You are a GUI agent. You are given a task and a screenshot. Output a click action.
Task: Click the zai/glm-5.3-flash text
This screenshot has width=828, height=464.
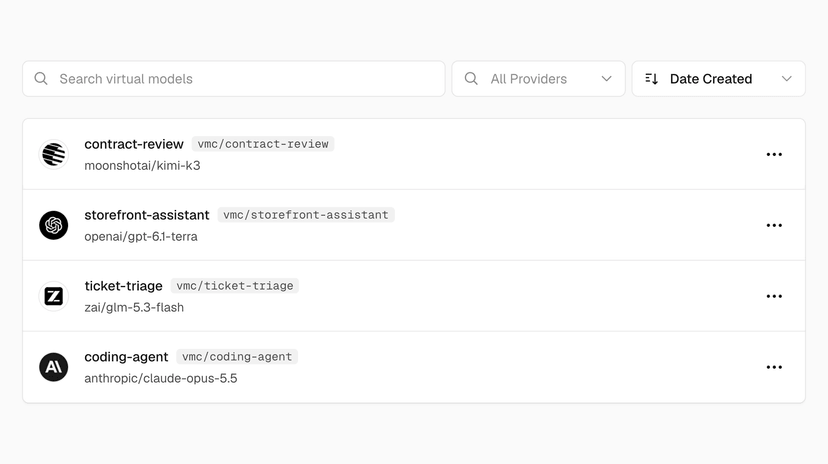(x=134, y=307)
